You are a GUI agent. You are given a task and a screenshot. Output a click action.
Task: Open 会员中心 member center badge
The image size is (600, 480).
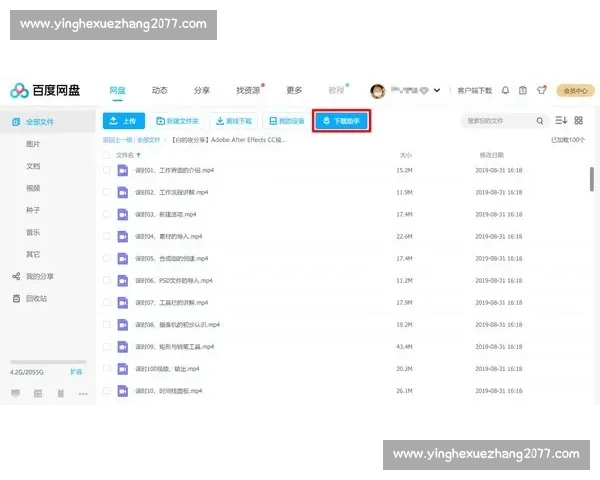point(576,91)
